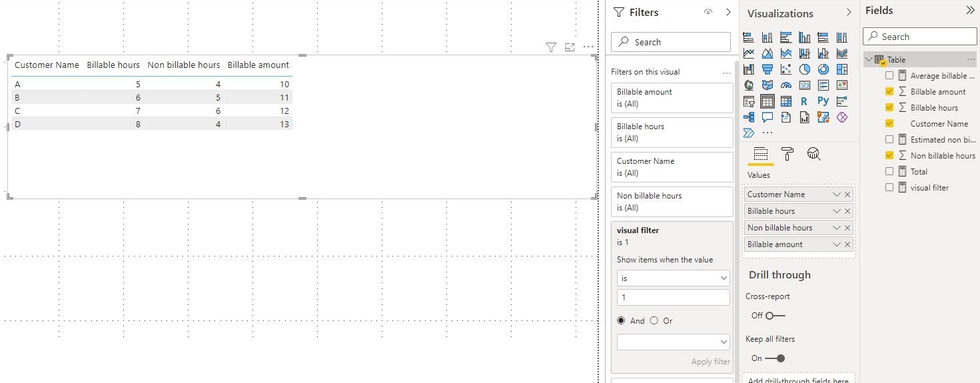980x383 pixels.
Task: Insert a donut chart visual
Action: click(x=823, y=69)
